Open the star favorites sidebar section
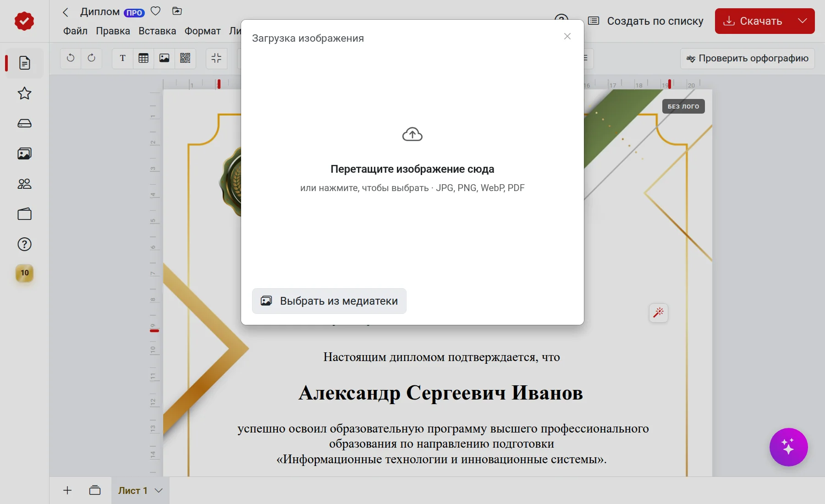 point(24,93)
